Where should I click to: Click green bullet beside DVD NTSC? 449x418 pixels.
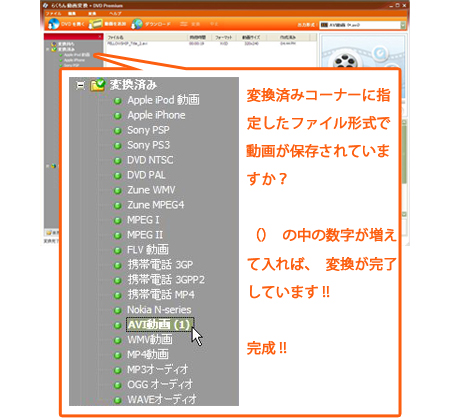point(117,161)
